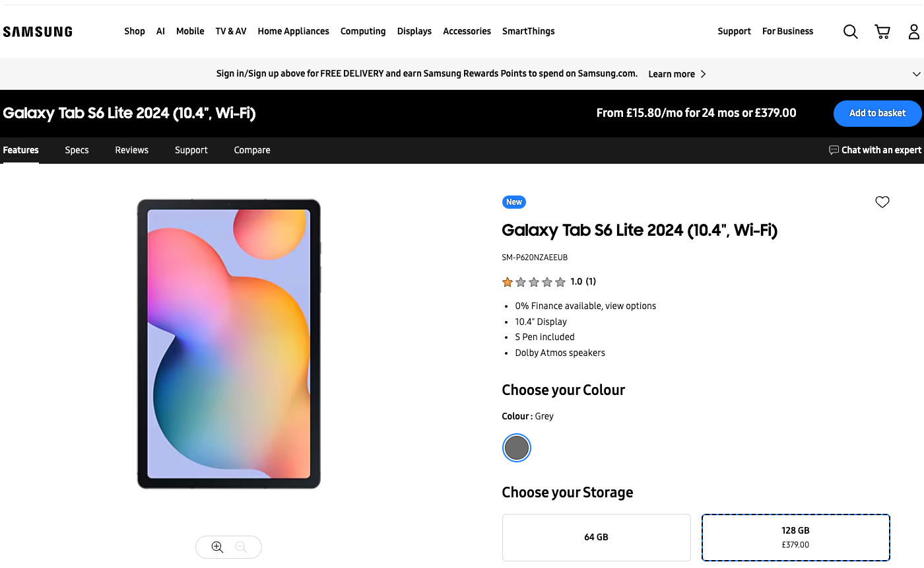Image resolution: width=924 pixels, height=568 pixels.
Task: Expand the promo banner chevron
Action: pos(916,74)
